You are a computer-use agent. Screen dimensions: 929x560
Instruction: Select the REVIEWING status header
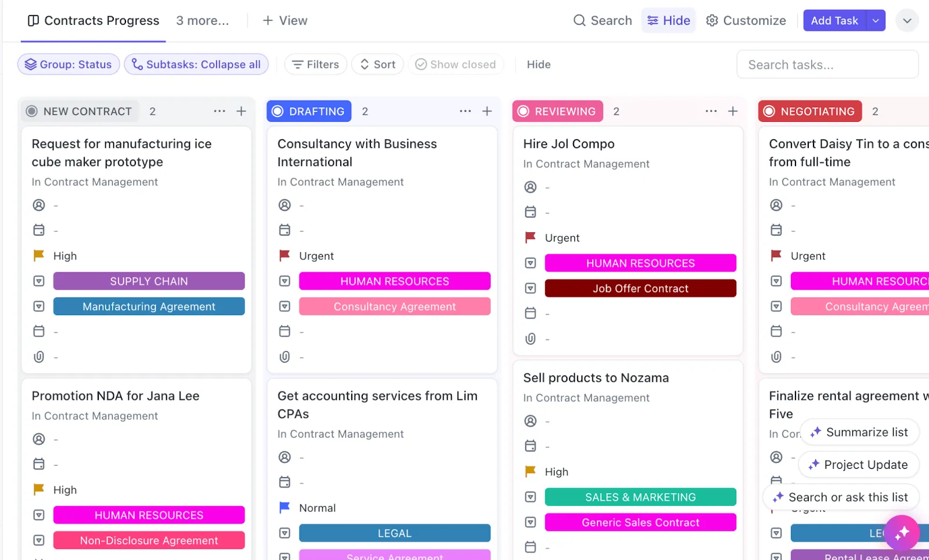pyautogui.click(x=557, y=111)
